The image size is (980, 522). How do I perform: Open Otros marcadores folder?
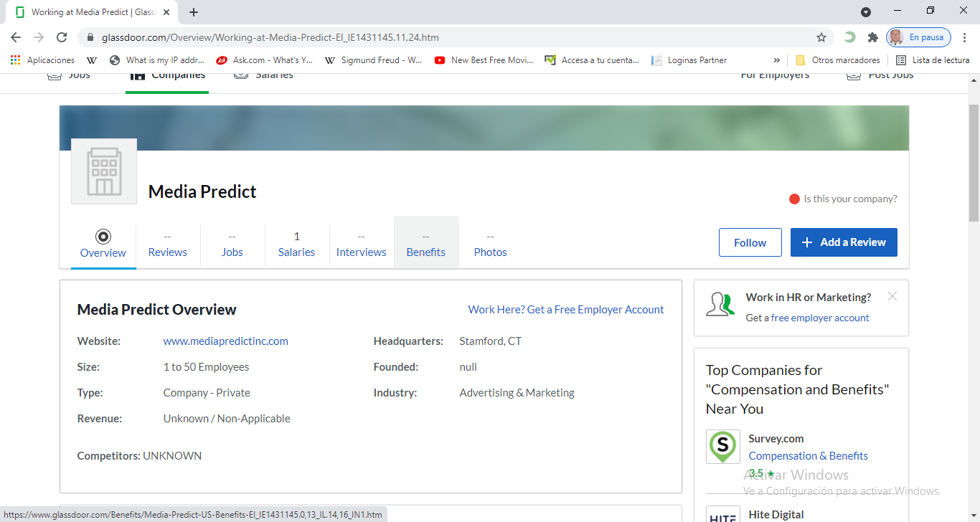coord(838,60)
